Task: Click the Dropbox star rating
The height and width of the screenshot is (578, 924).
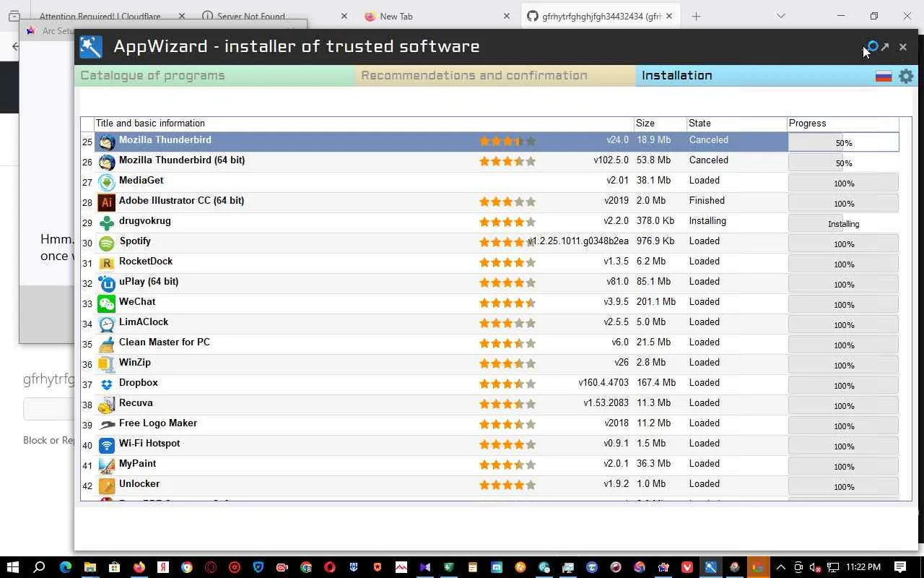Action: (x=507, y=384)
